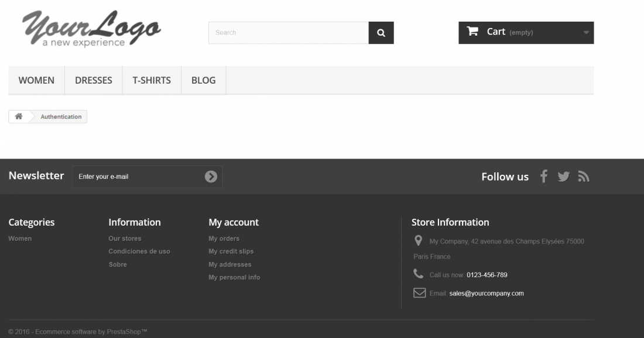
Task: Open the Condiciones de uso link
Action: pyautogui.click(x=139, y=251)
